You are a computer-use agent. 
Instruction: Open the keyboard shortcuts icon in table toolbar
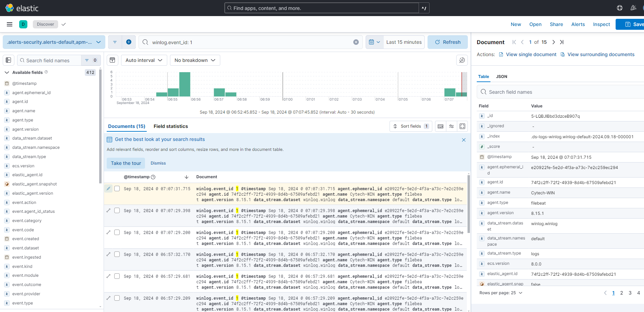pyautogui.click(x=441, y=126)
